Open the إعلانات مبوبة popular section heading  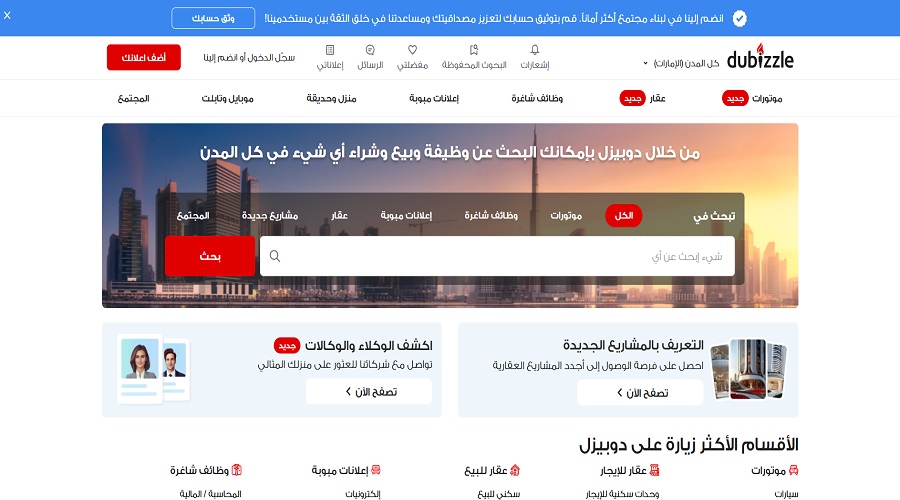point(340,471)
